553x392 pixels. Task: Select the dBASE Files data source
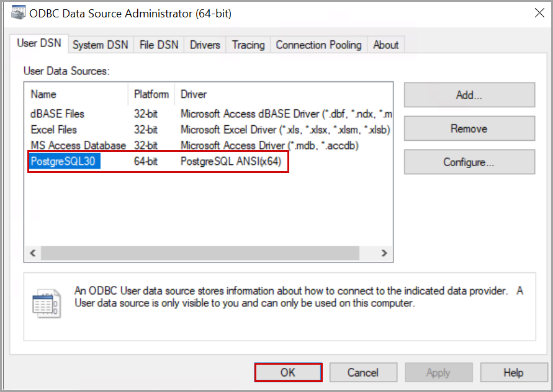click(58, 114)
